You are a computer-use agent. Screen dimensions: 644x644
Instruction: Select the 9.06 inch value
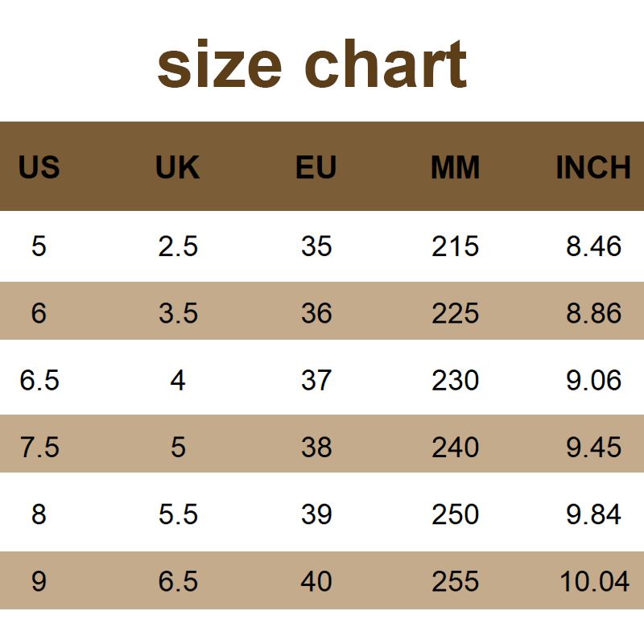[594, 380]
